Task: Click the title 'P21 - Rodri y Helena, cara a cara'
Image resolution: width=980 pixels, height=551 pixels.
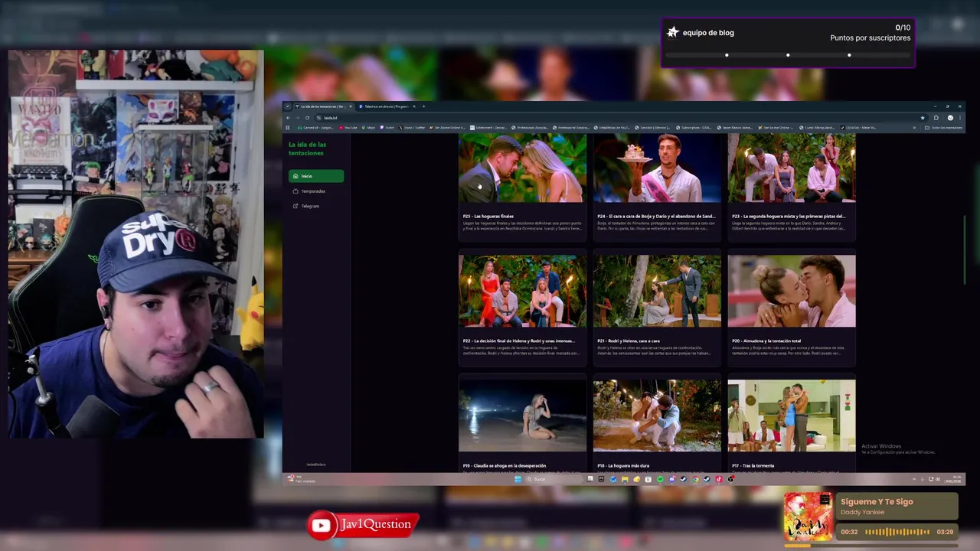Action: [x=629, y=341]
